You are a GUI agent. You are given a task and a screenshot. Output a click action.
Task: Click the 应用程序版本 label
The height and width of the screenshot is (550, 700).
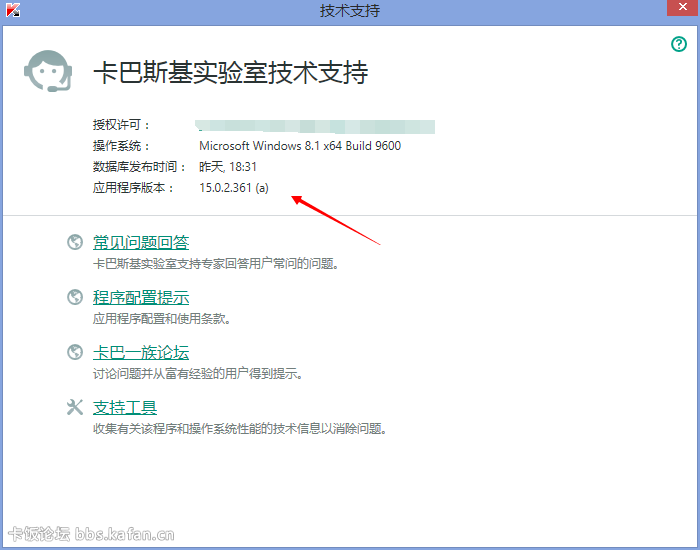click(133, 188)
